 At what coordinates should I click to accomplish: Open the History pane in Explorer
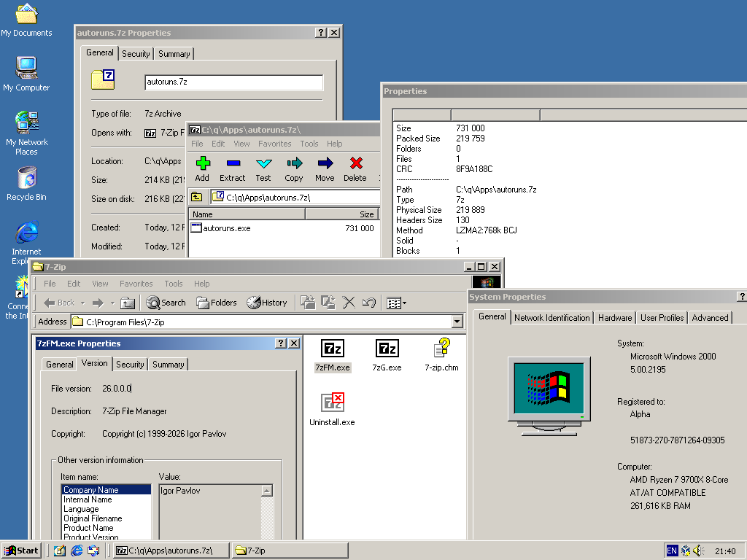tap(267, 303)
